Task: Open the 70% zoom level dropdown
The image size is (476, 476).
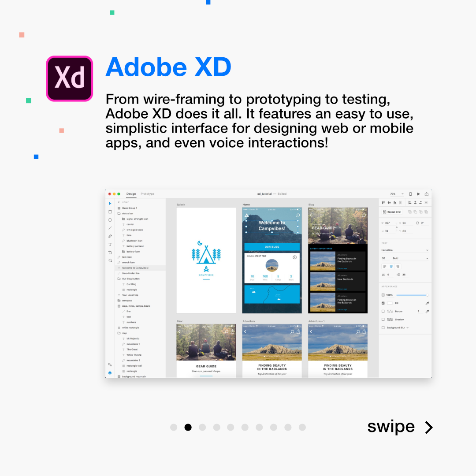Action: (397, 194)
